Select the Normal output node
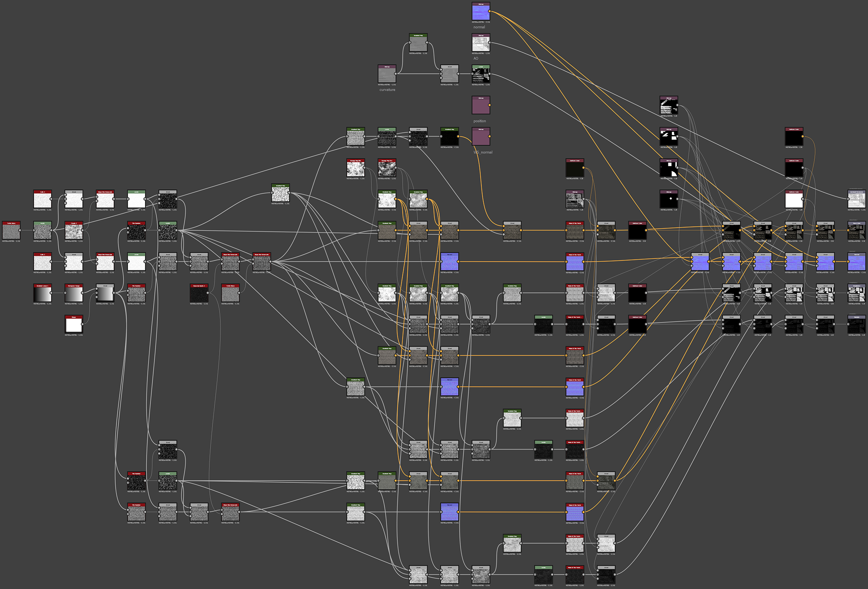The image size is (868, 589). (x=857, y=262)
